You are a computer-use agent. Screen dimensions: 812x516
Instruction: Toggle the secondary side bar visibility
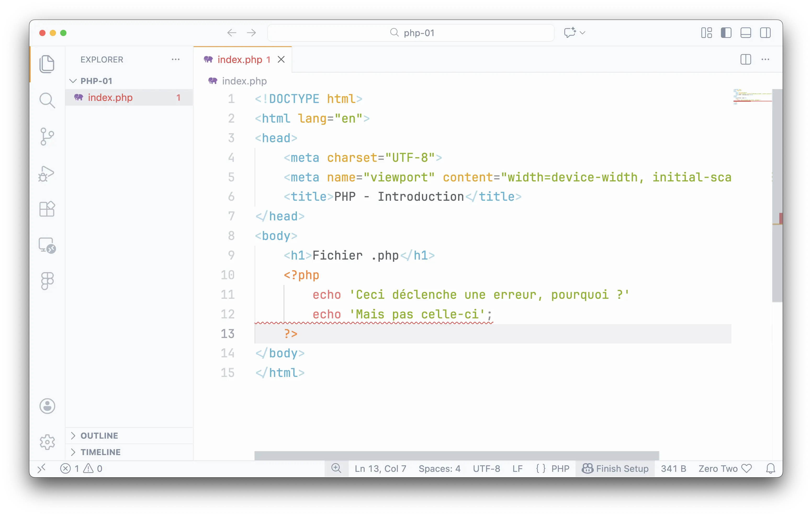(x=765, y=33)
